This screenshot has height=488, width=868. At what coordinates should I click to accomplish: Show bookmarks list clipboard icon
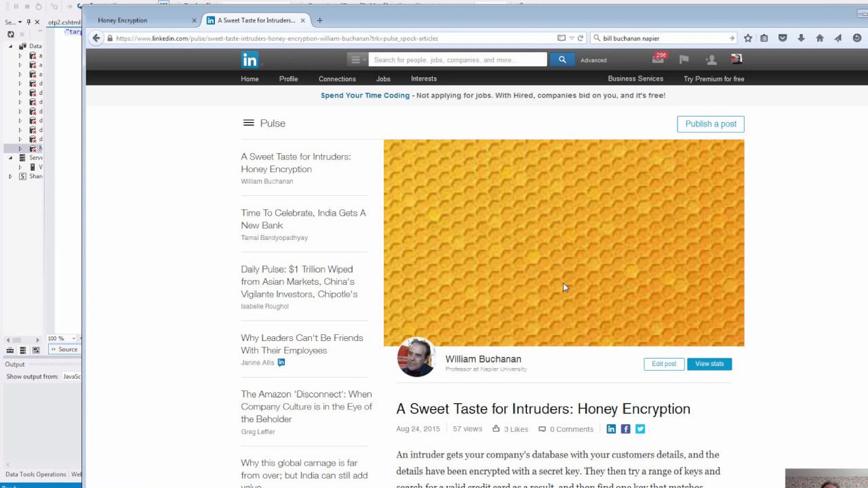point(764,38)
